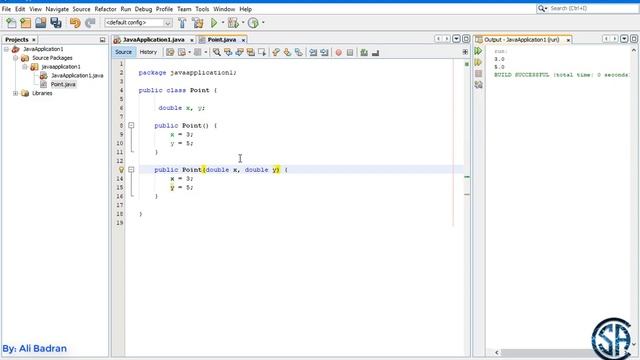Click the New File toolbar icon
The height and width of the screenshot is (360, 640).
(11, 23)
